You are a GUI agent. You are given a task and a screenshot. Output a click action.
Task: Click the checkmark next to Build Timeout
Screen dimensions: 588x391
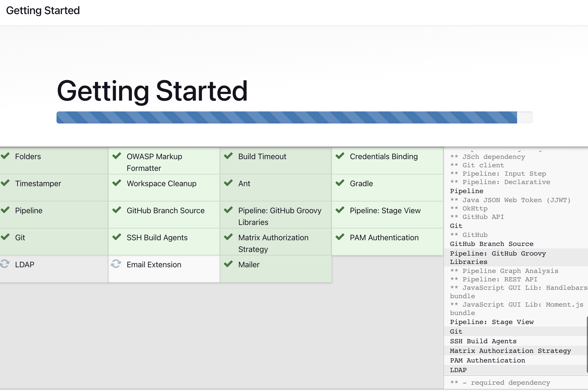point(228,156)
